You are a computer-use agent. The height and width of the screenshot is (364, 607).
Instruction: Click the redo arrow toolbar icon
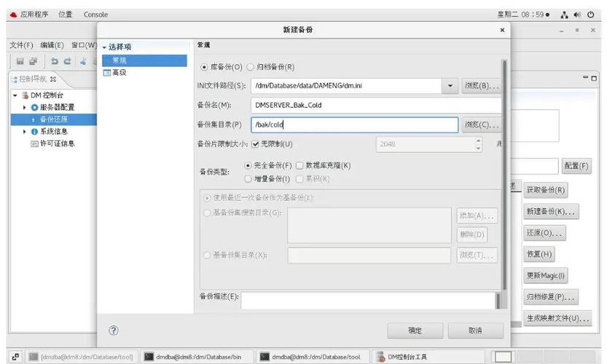click(x=68, y=62)
